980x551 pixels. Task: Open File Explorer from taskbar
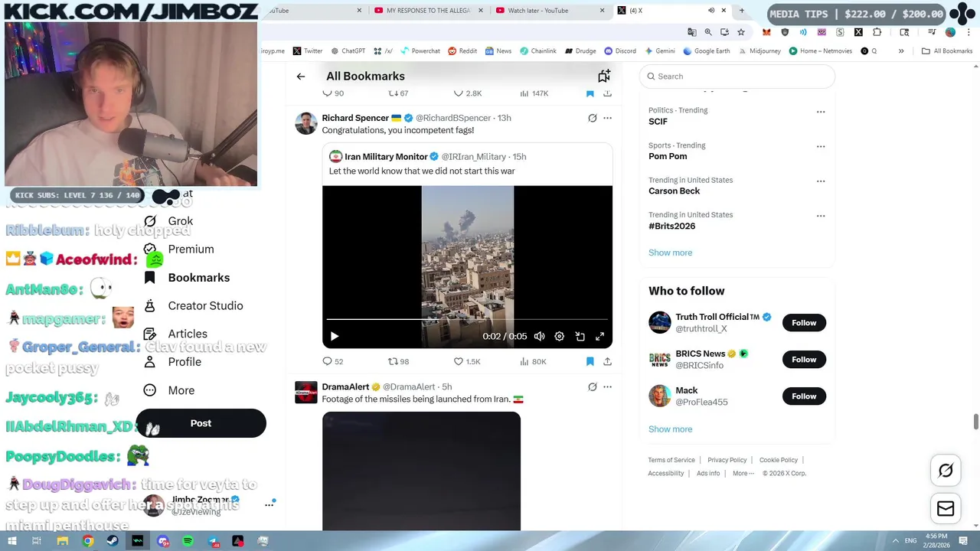click(x=63, y=541)
